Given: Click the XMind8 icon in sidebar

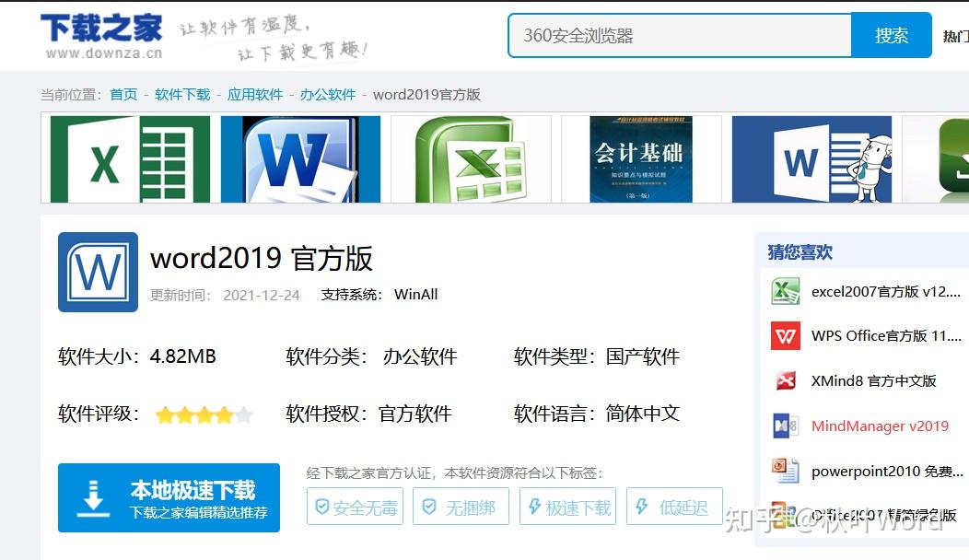Looking at the screenshot, I should click(x=786, y=380).
